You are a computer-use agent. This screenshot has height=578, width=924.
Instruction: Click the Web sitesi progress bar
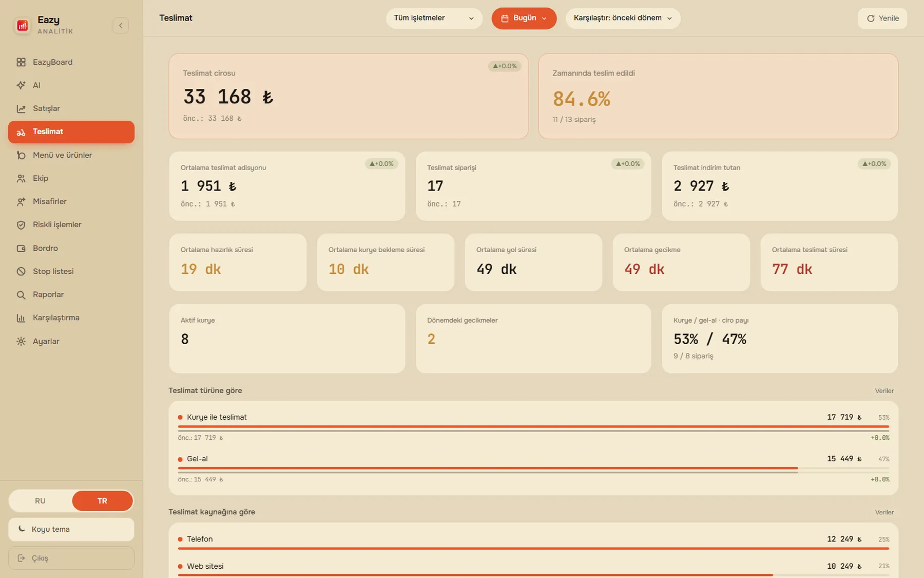click(x=533, y=575)
